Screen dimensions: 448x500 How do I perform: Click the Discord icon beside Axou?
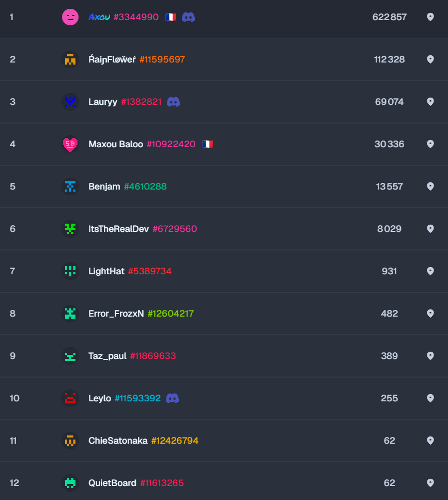[188, 17]
